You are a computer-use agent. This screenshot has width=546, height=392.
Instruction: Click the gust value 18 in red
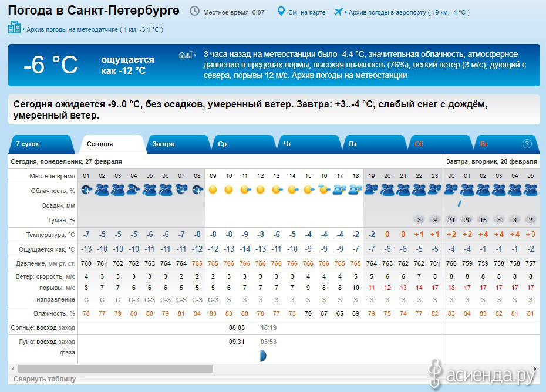click(x=451, y=288)
